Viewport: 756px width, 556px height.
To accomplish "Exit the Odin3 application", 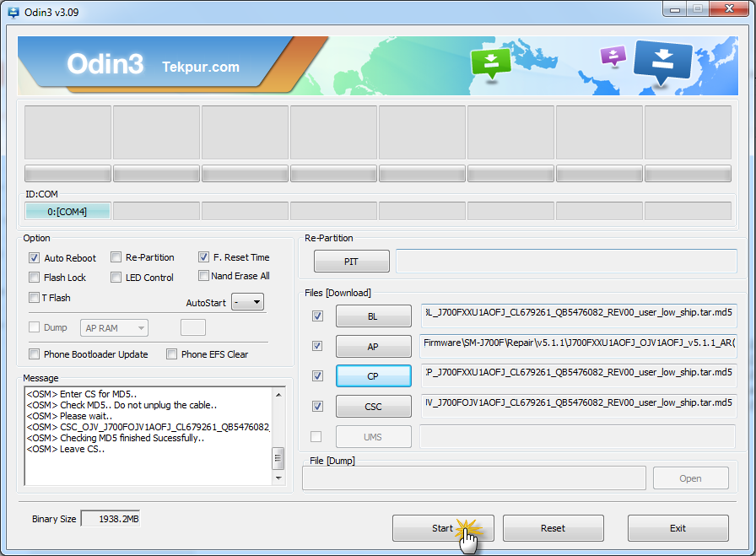I will 678,528.
